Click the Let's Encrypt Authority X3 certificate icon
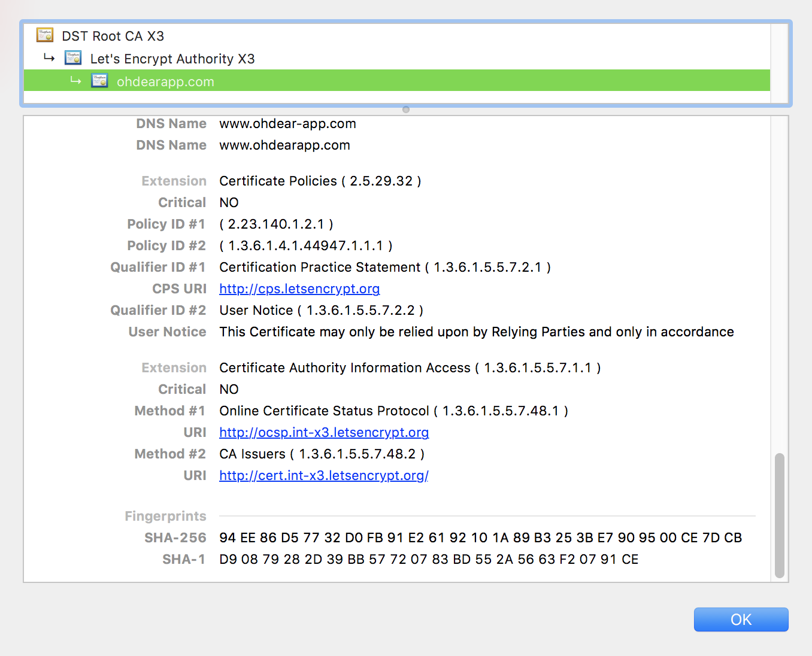 (73, 58)
